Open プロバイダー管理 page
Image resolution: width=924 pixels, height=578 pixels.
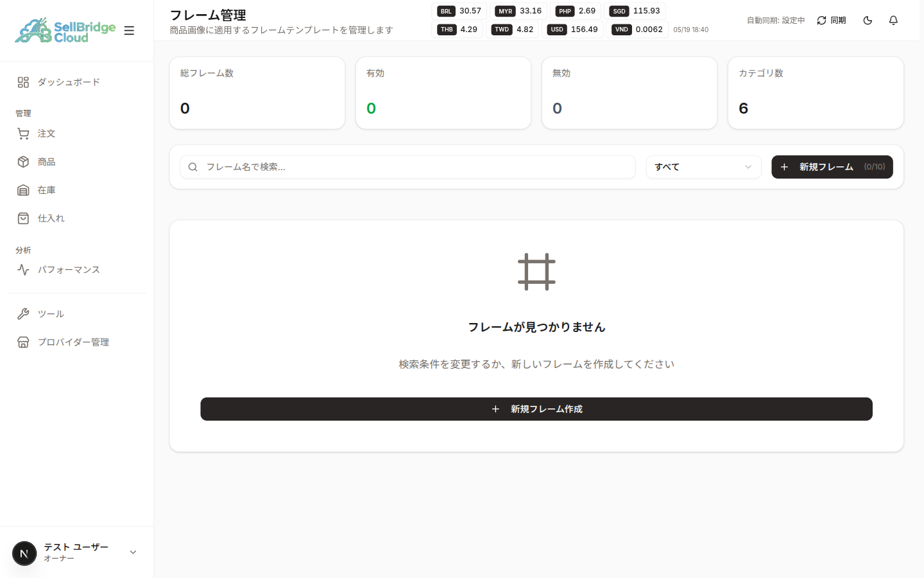pyautogui.click(x=77, y=342)
